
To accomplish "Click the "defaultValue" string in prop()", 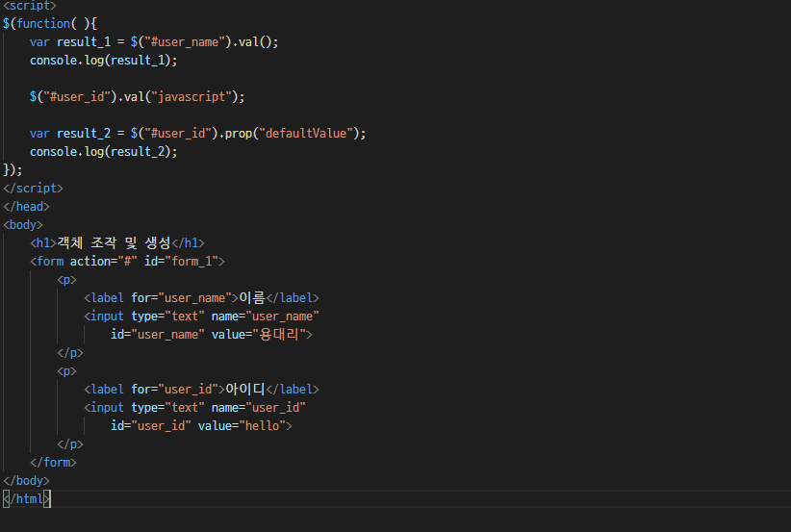I will 306,133.
